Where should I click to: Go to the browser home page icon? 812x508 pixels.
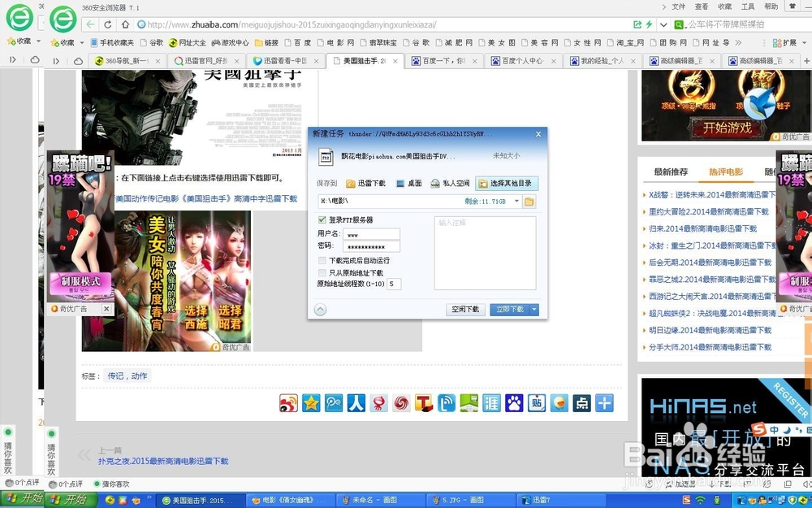coord(125,24)
